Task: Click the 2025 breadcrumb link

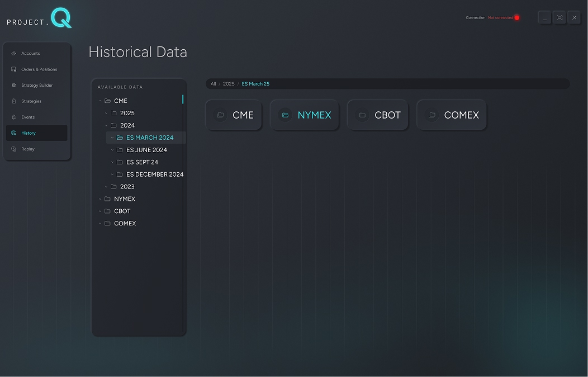Action: click(x=229, y=84)
